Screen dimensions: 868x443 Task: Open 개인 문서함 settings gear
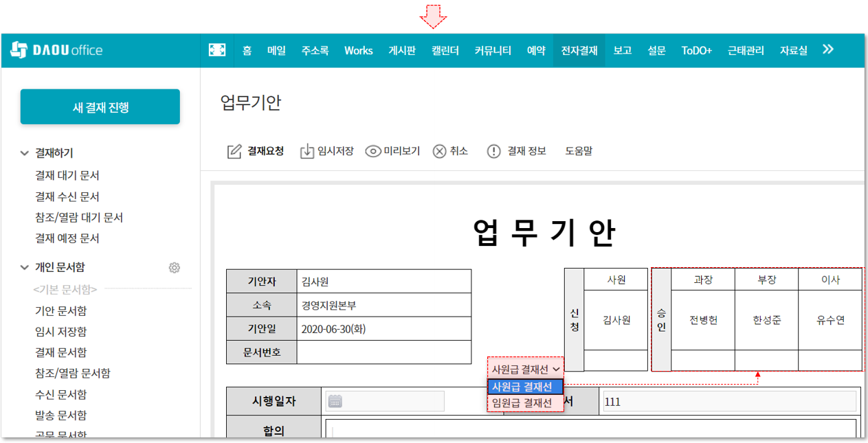pyautogui.click(x=175, y=268)
